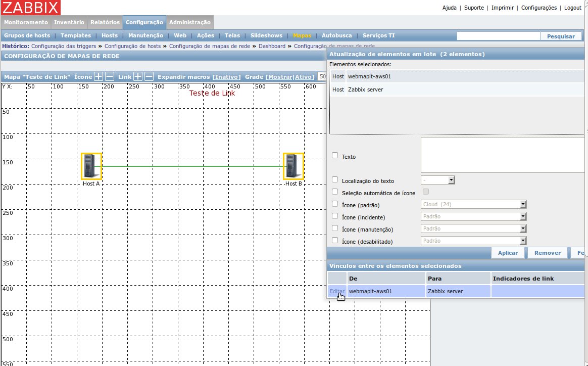Screen dimensions: 588x366
Task: Go to Autobusca submenu
Action: click(x=337, y=35)
